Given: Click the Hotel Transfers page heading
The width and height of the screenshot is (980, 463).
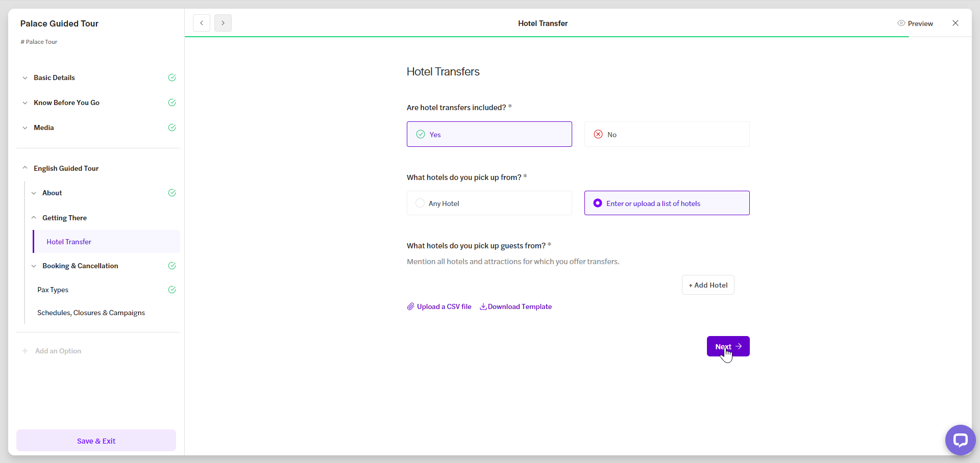Looking at the screenshot, I should point(443,71).
